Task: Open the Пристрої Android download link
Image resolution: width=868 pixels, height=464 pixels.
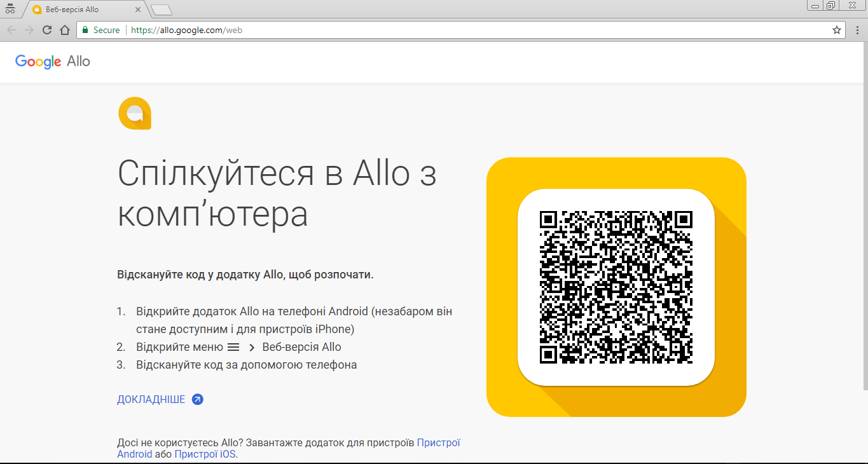Action: (x=288, y=448)
